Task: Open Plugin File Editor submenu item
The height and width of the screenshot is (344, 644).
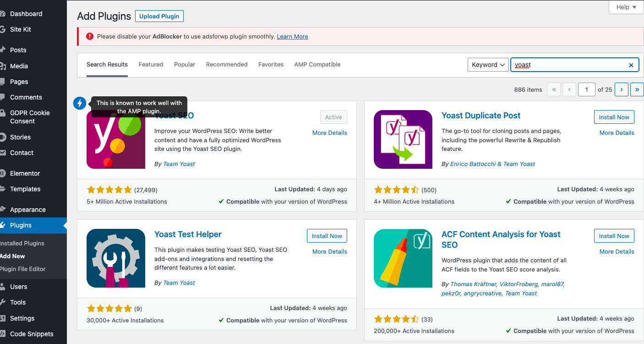Action: [x=23, y=269]
